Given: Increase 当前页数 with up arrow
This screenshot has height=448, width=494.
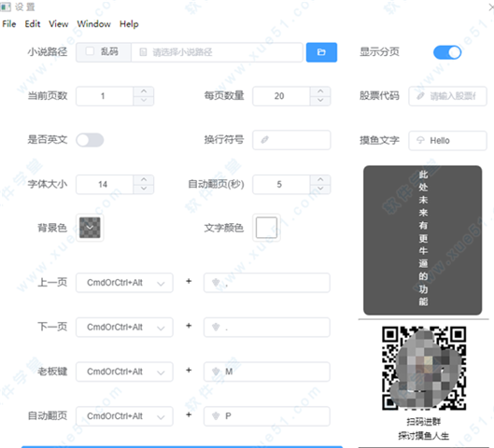Looking at the screenshot, I should tap(144, 91).
